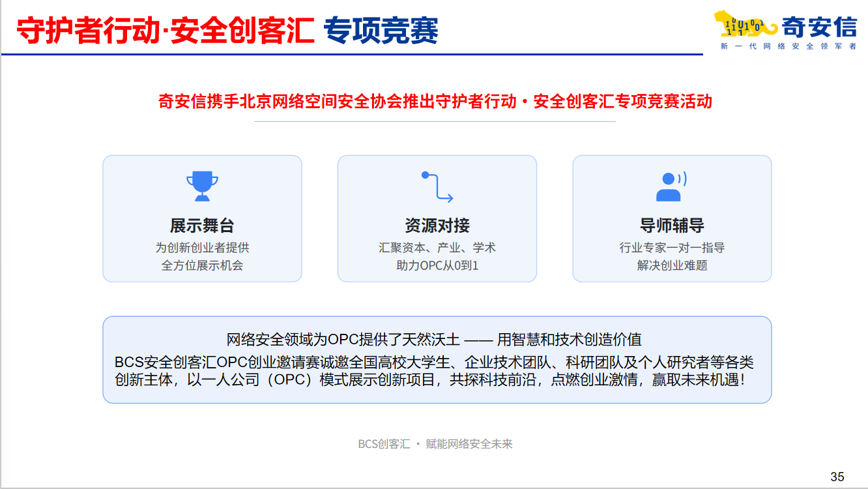Click the text 行业专家一对一指导
Screen dimensions: 868x489
click(x=672, y=248)
